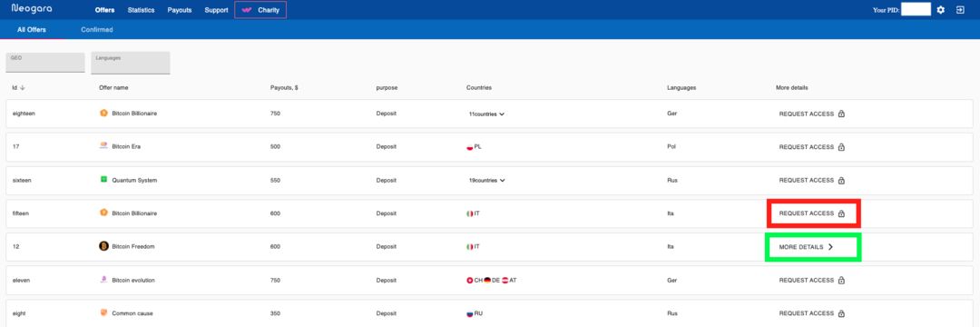Select the All Offers tab
The height and width of the screenshot is (327, 980).
[32, 29]
